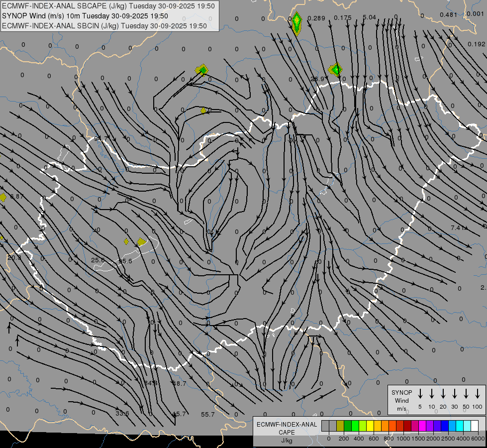Screen dimensions: 487x448
Task: Pick the dark blue 2500 J/kg swatch
Action: (445, 426)
